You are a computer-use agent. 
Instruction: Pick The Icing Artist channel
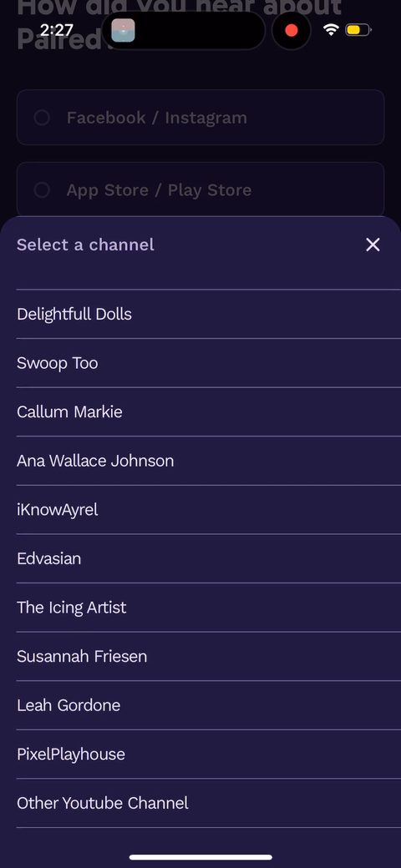click(x=209, y=608)
